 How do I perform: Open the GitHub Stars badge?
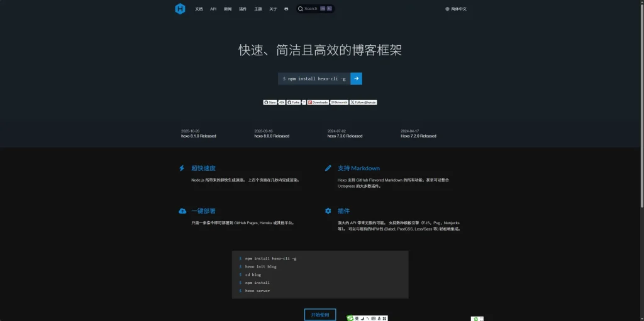pos(270,102)
